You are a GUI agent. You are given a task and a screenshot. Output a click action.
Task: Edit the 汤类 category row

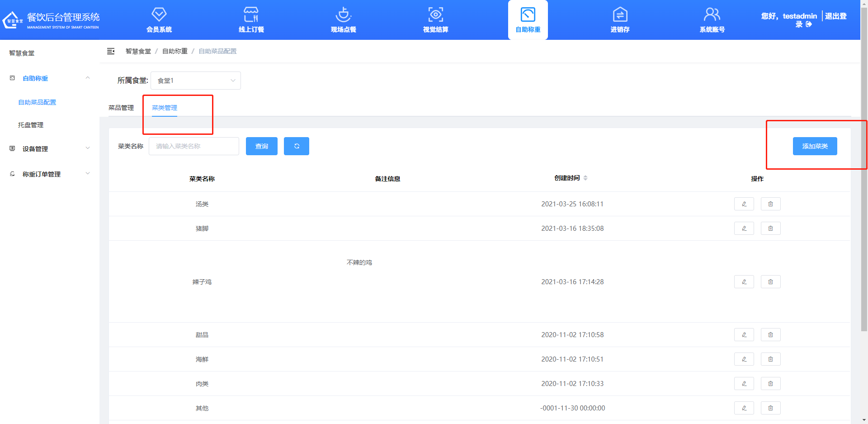744,204
